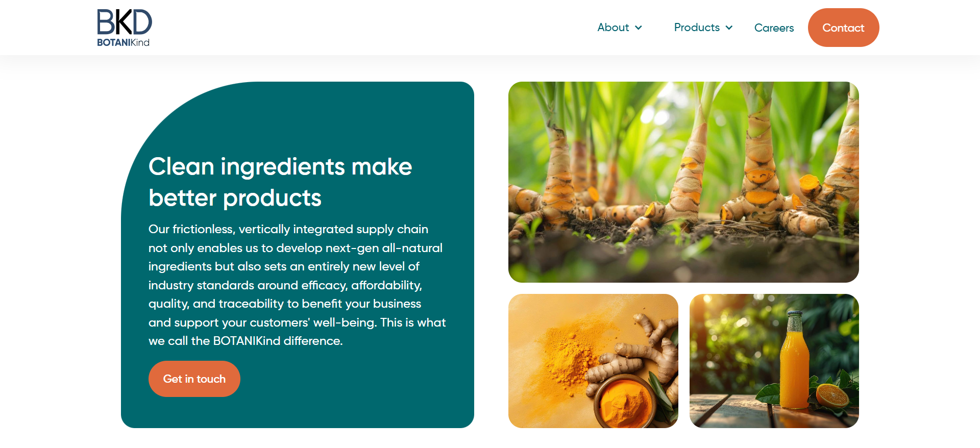The image size is (980, 448).
Task: Open the orange juice bottle photo
Action: click(774, 361)
